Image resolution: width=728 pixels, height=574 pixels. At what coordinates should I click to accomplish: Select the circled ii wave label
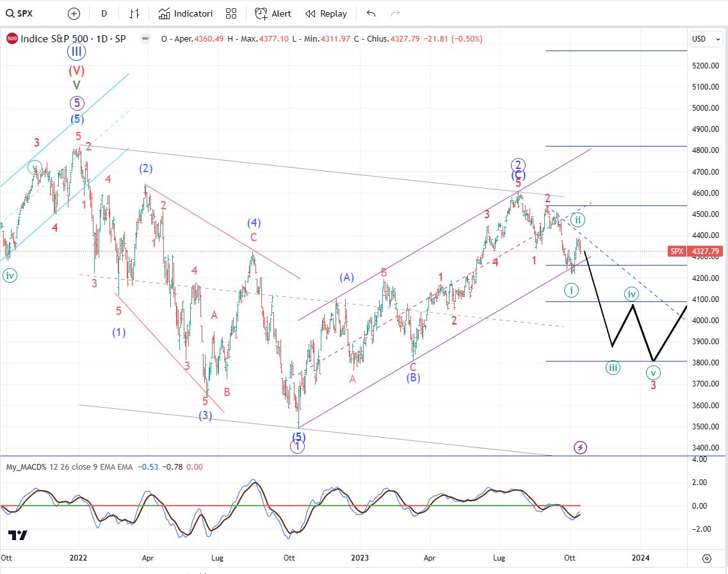(x=578, y=220)
